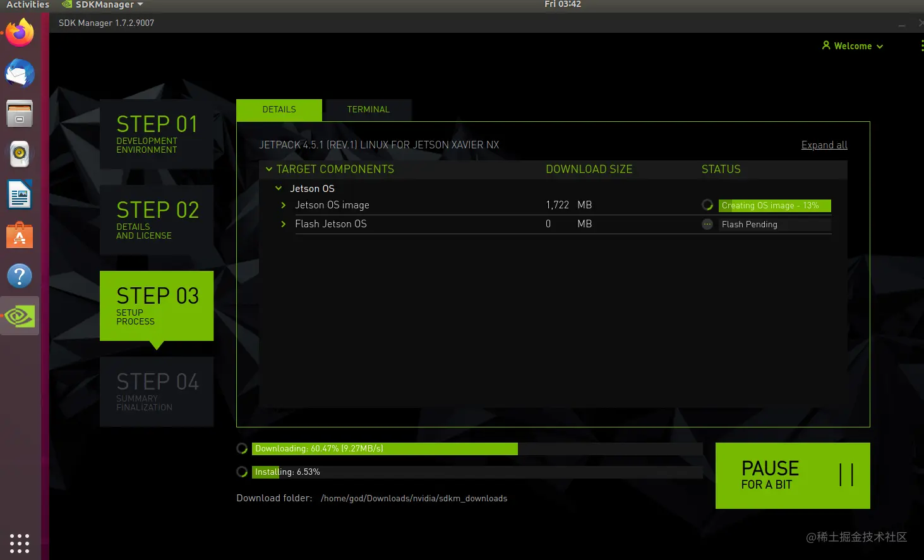Image resolution: width=924 pixels, height=560 pixels.
Task: Click the spinner icon beside Downloading progress
Action: point(242,448)
